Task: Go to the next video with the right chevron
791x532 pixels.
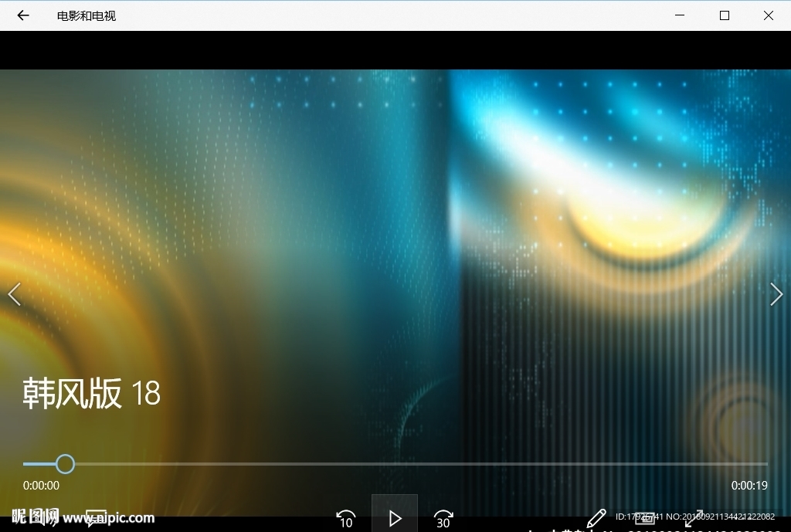Action: 776,294
